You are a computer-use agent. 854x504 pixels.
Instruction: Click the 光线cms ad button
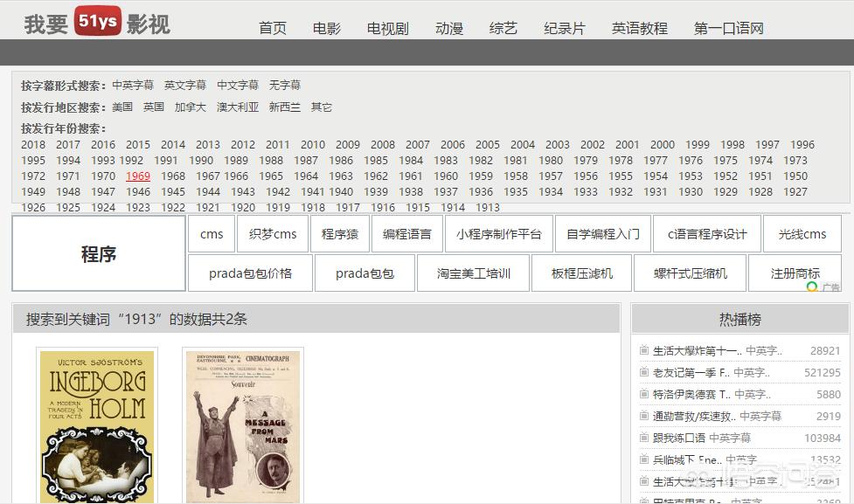[802, 234]
